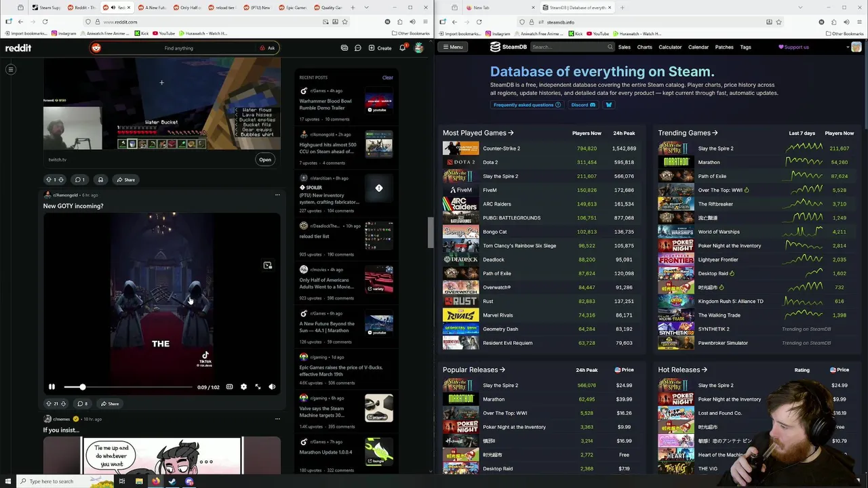Open Charts in SteamDB navigation
This screenshot has width=868, height=488.
click(x=645, y=47)
